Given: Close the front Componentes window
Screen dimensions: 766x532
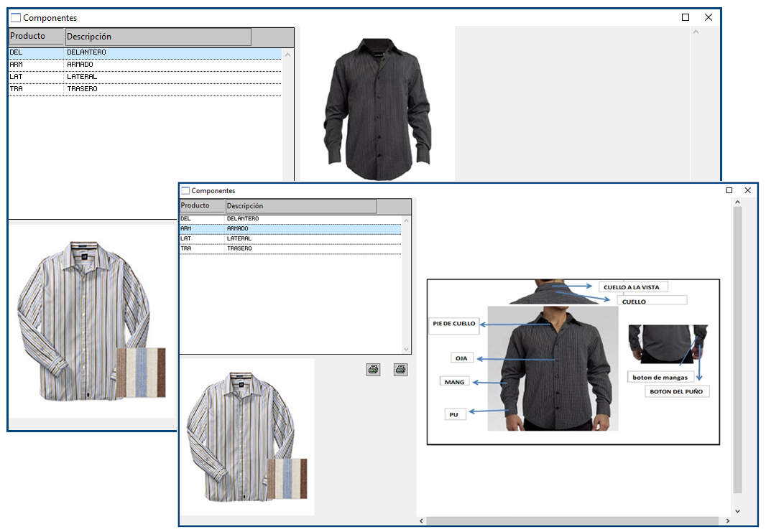Looking at the screenshot, I should [x=747, y=190].
